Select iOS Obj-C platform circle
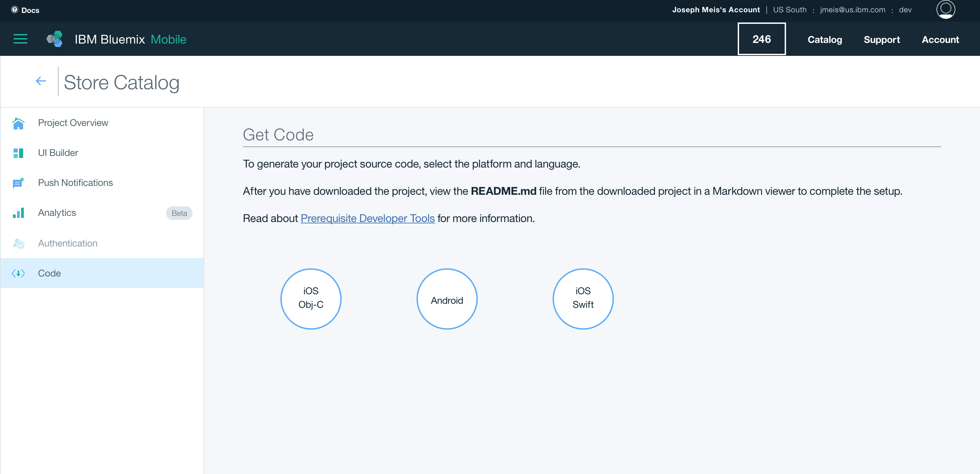The height and width of the screenshot is (474, 980). click(x=311, y=299)
